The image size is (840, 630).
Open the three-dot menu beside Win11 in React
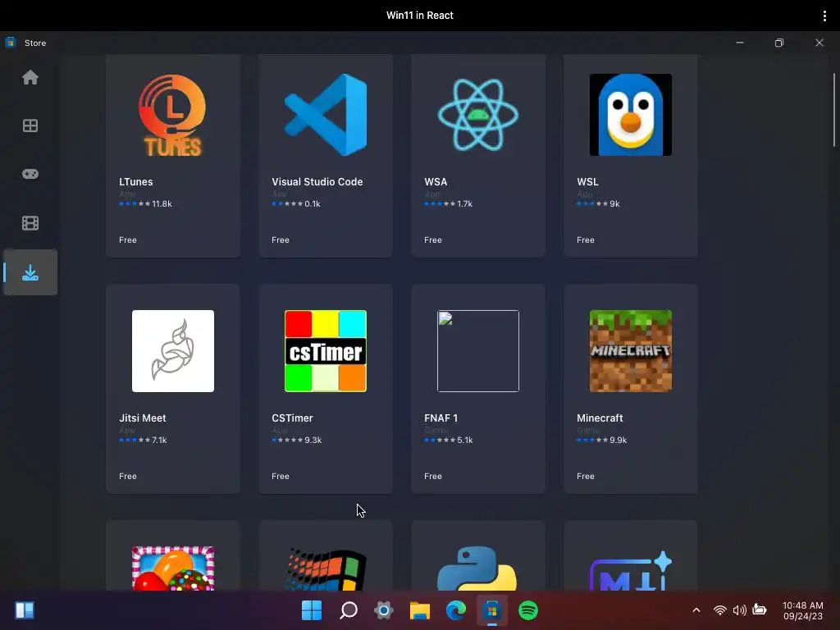[x=824, y=16]
